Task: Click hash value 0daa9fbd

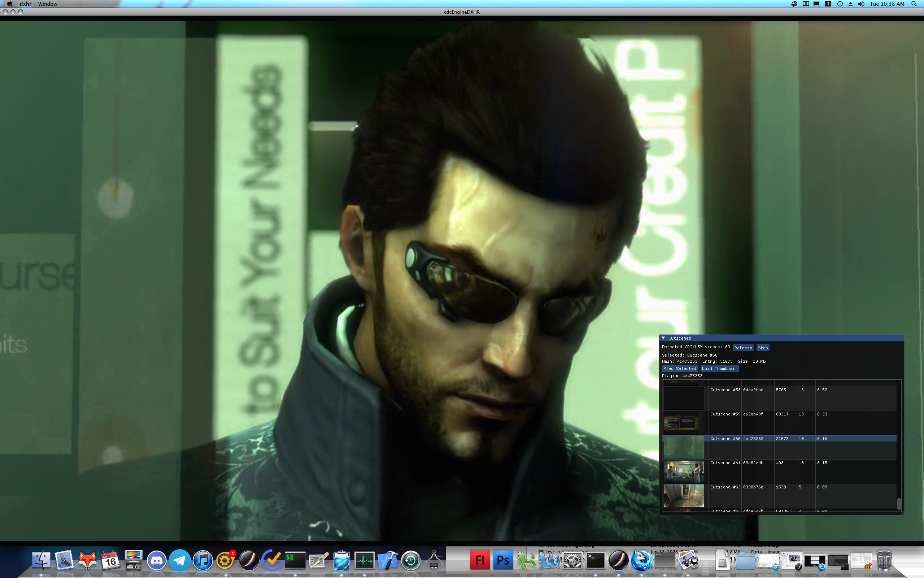Action: tap(753, 390)
